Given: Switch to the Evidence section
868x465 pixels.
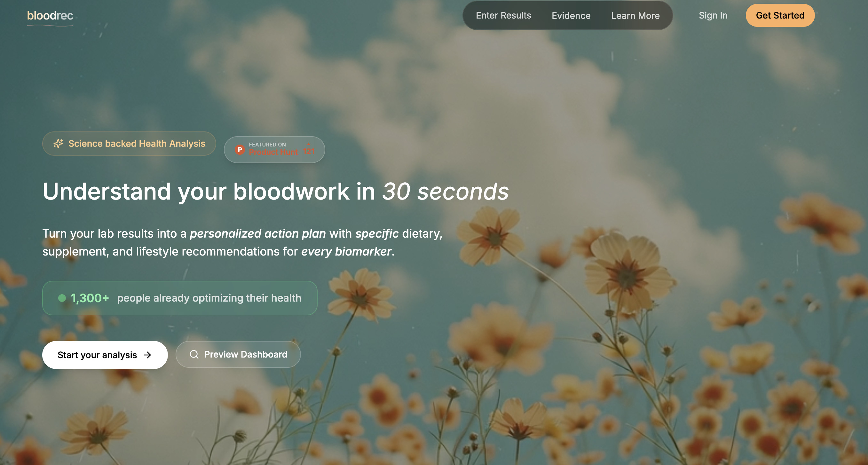Looking at the screenshot, I should click(571, 15).
